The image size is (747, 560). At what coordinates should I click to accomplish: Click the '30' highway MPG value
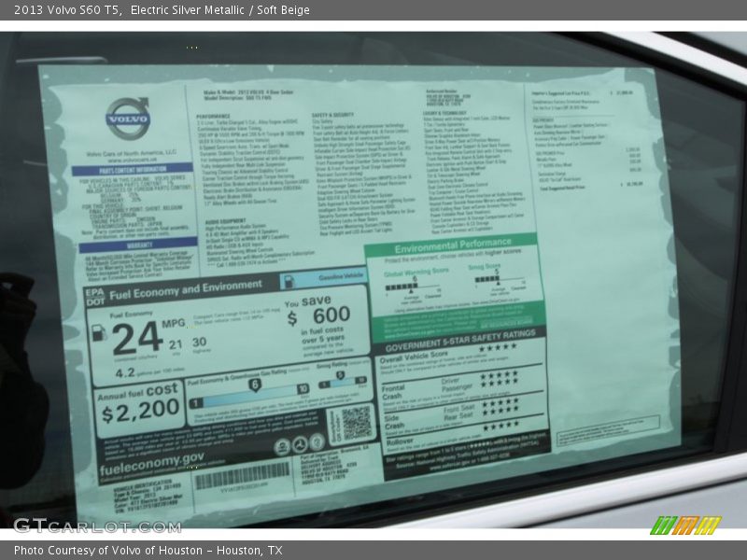(x=200, y=342)
